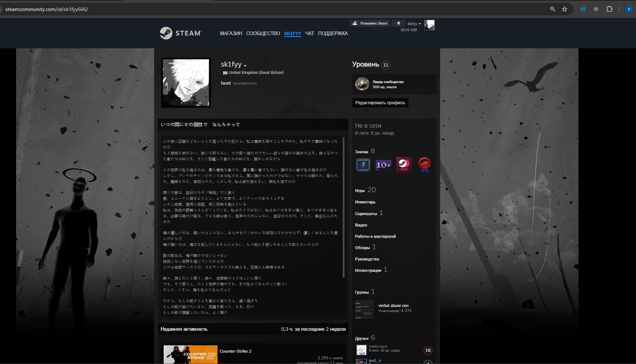
Task: Open the notifications bell icon
Action: click(x=398, y=23)
